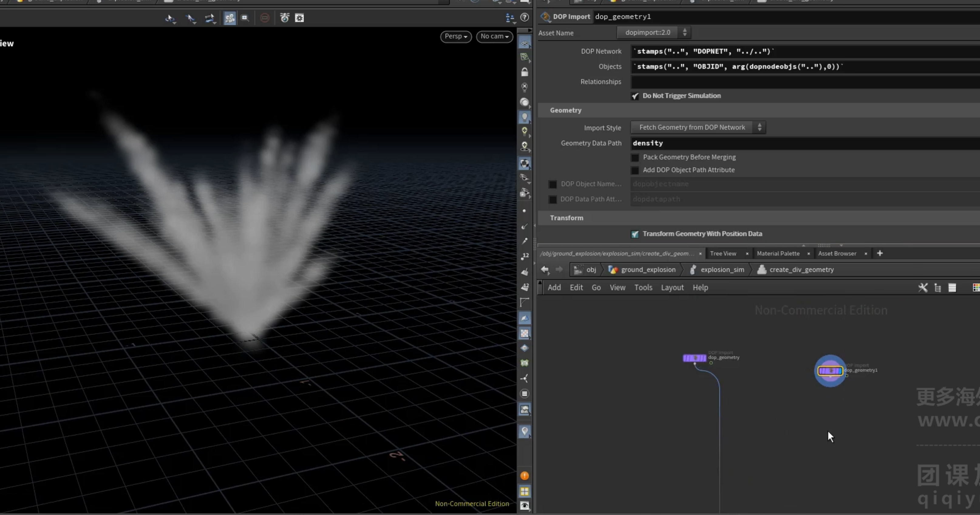Image resolution: width=980 pixels, height=515 pixels.
Task: Enable Pack Geometry Before Merging
Action: 635,158
